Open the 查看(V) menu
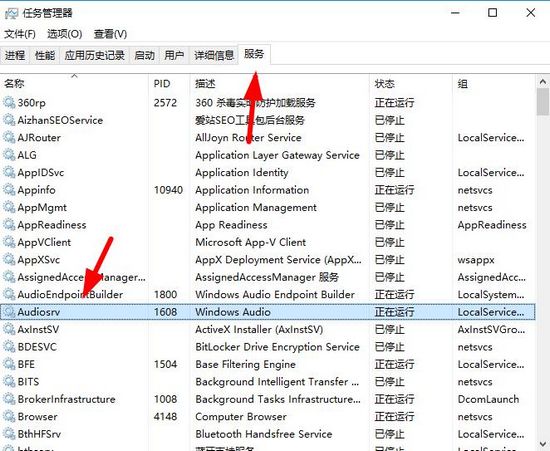This screenshot has width=550, height=451. click(x=110, y=34)
